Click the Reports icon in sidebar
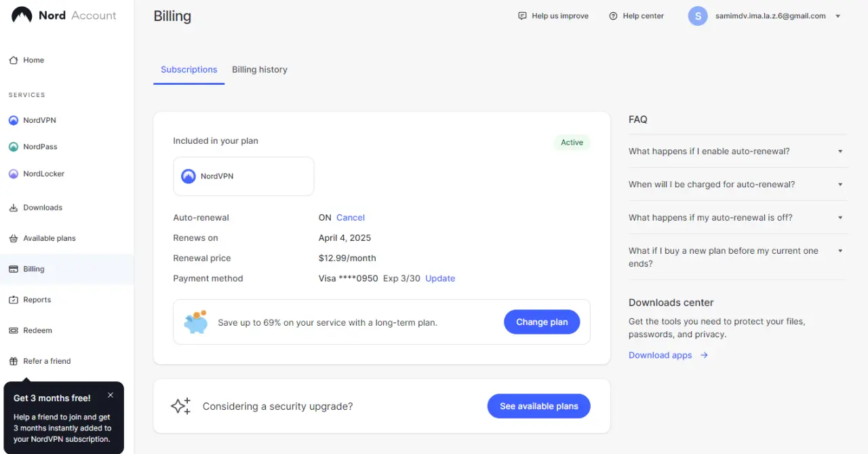The width and height of the screenshot is (868, 454). coord(14,300)
